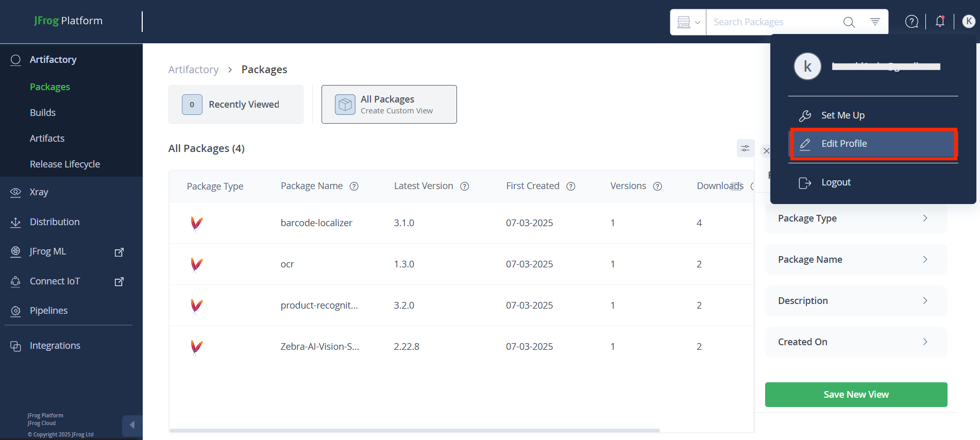
Task: Click the product-recognit... package type icon
Action: coord(196,306)
